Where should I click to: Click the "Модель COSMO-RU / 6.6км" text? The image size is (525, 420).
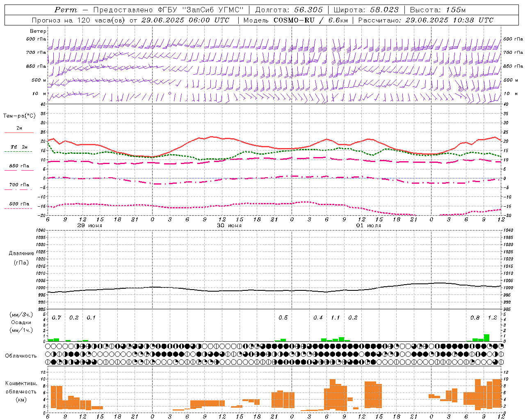click(295, 20)
